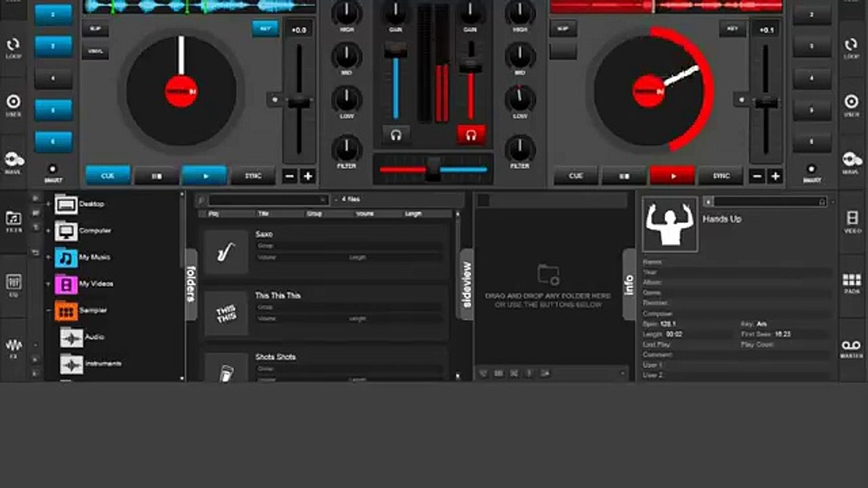Click the Computer folder icon
This screenshot has height=488, width=868.
coord(66,230)
